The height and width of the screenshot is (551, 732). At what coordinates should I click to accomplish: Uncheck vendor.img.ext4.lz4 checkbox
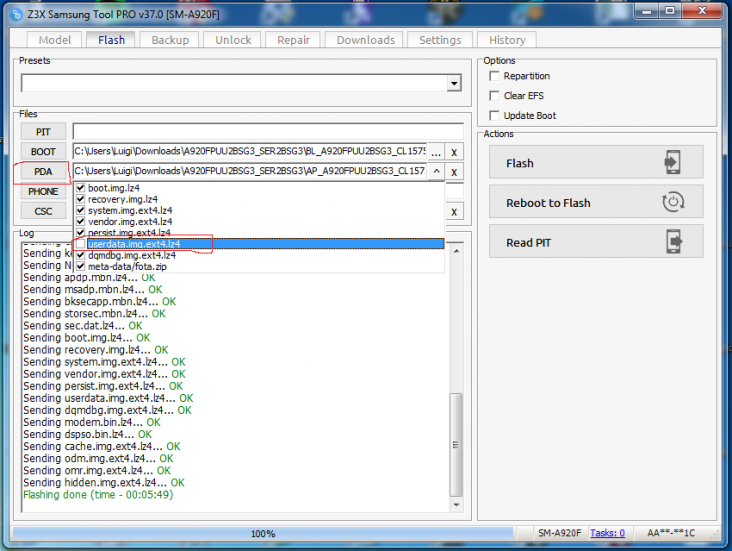pyautogui.click(x=81, y=221)
